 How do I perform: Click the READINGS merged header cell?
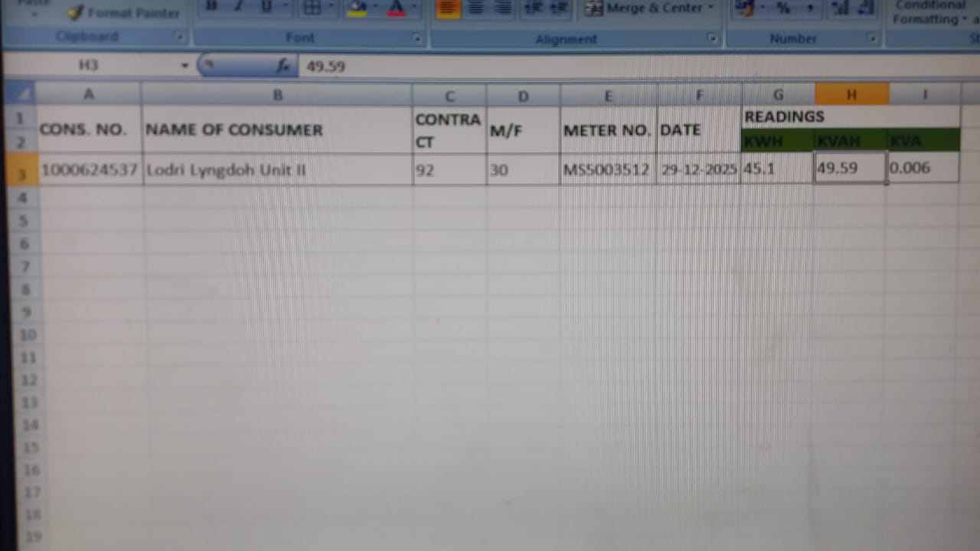coord(851,116)
